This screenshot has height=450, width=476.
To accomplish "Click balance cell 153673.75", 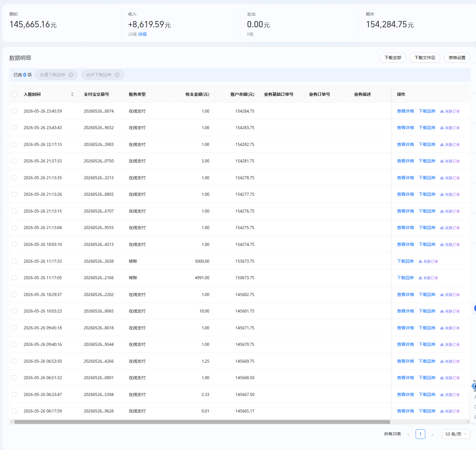I will pos(245,261).
